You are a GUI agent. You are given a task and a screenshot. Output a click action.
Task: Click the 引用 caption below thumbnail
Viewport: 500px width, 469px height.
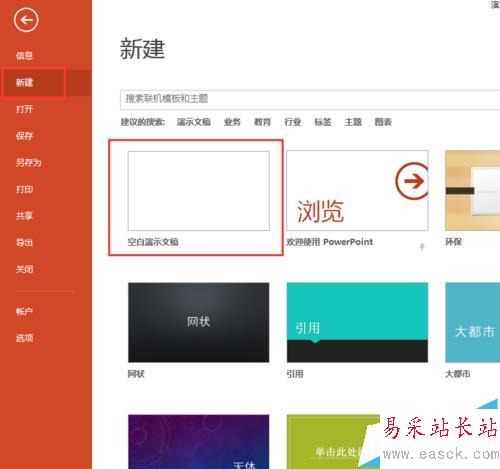(x=295, y=374)
